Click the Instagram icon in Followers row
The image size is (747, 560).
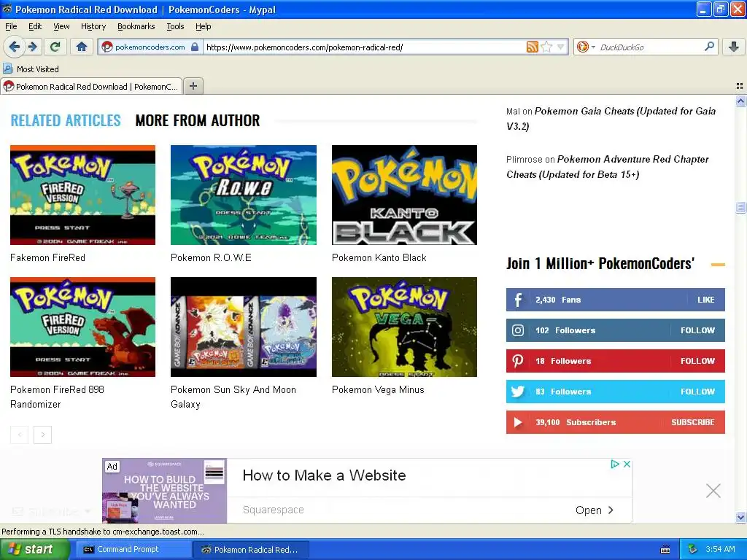518,330
